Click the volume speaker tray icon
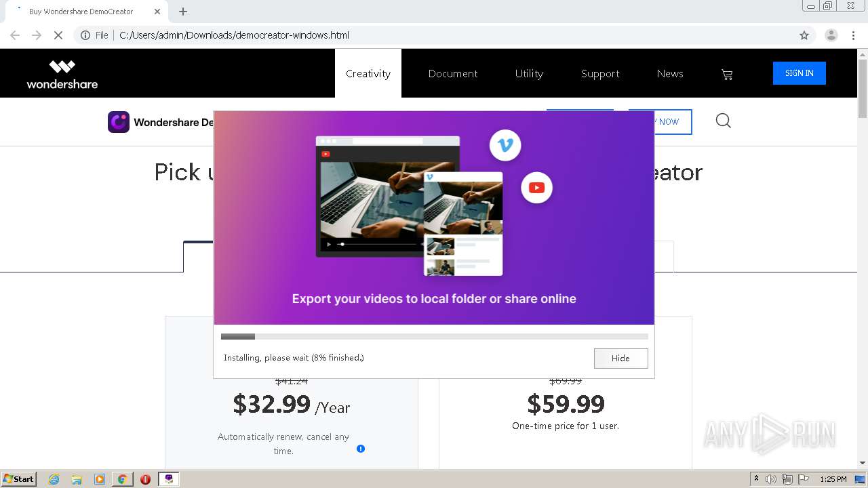The image size is (868, 488). point(771,479)
